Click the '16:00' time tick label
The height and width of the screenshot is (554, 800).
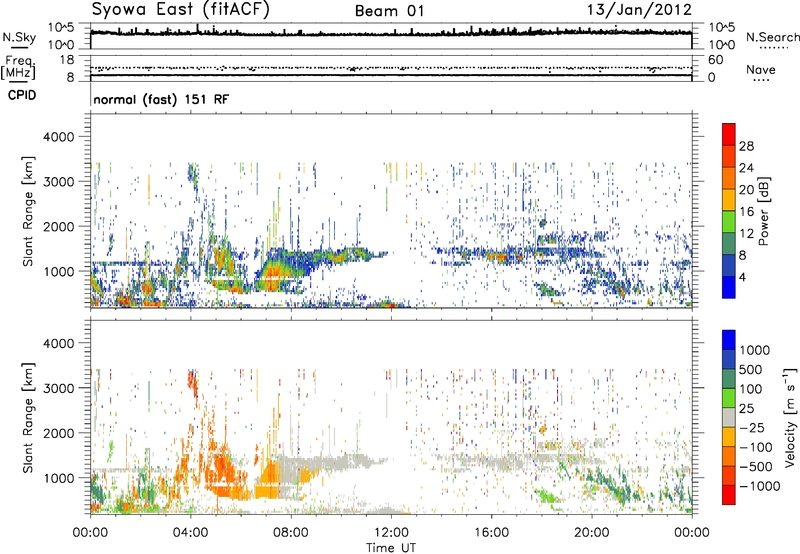click(x=491, y=533)
